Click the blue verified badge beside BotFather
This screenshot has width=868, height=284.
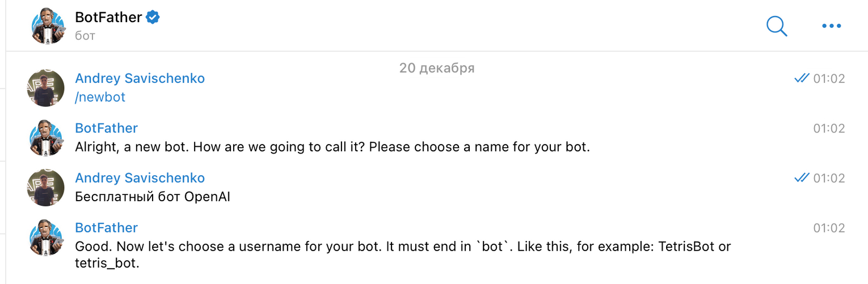point(153,18)
